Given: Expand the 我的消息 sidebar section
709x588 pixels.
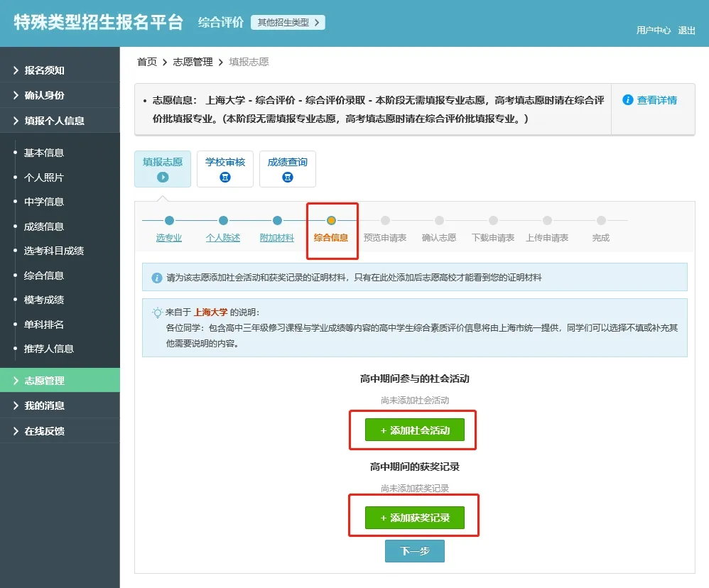Looking at the screenshot, I should tap(60, 405).
